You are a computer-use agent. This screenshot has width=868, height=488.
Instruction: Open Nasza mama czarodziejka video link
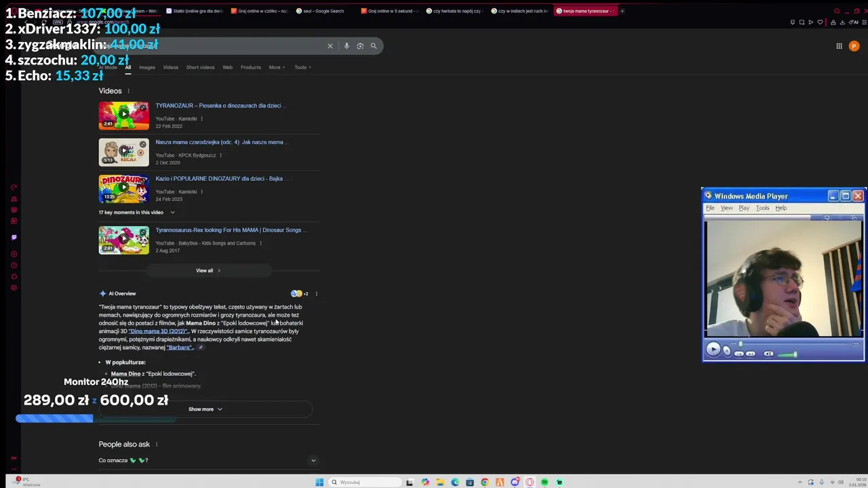(x=221, y=142)
